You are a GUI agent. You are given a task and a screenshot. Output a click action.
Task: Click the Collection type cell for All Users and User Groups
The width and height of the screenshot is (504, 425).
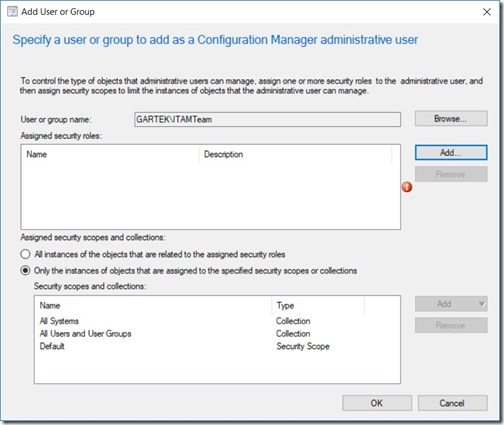pyautogui.click(x=293, y=334)
